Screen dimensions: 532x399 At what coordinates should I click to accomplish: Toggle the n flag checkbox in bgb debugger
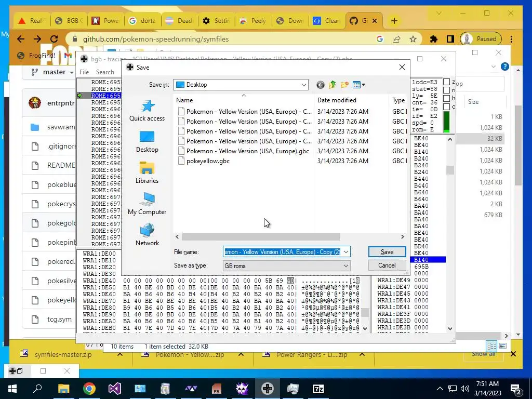[x=446, y=90]
